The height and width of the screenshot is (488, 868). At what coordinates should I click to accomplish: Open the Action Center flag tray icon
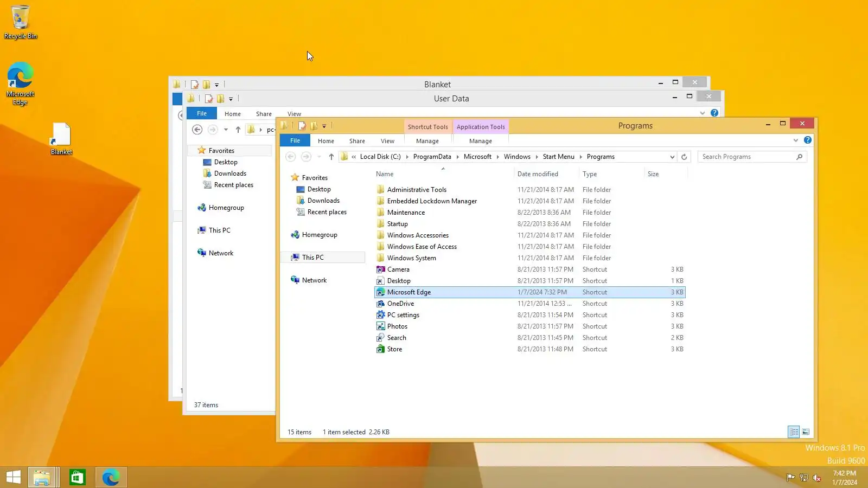(x=790, y=478)
